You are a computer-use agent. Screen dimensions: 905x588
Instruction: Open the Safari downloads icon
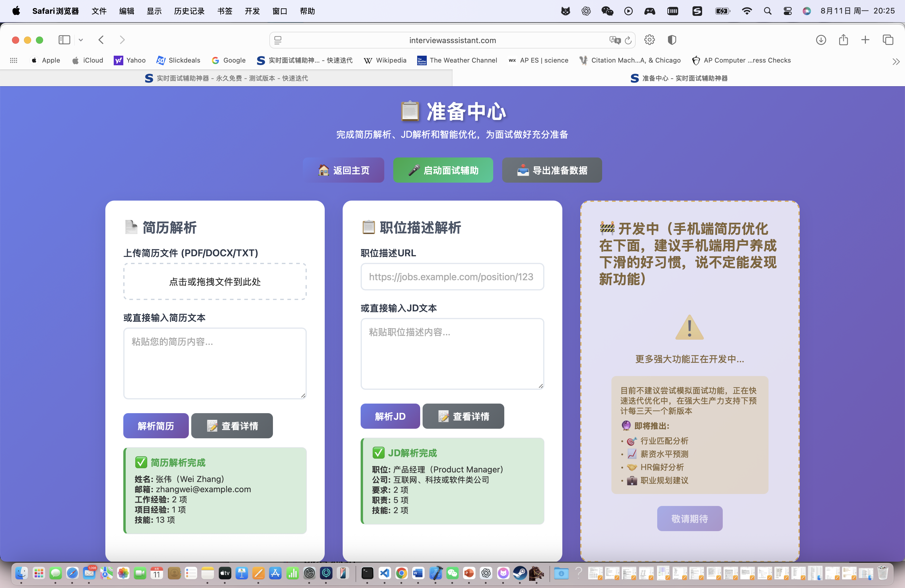click(x=821, y=40)
